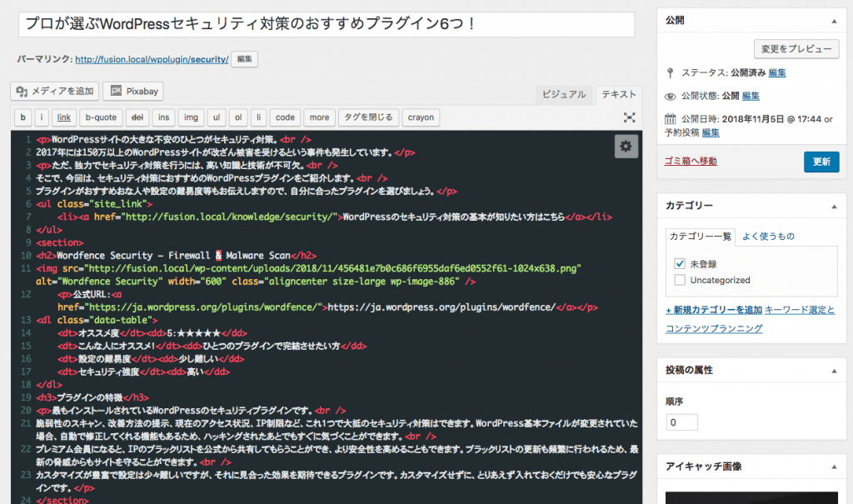
Task: Click code line 19 プラグインの特徴 heading
Action: (x=92, y=397)
